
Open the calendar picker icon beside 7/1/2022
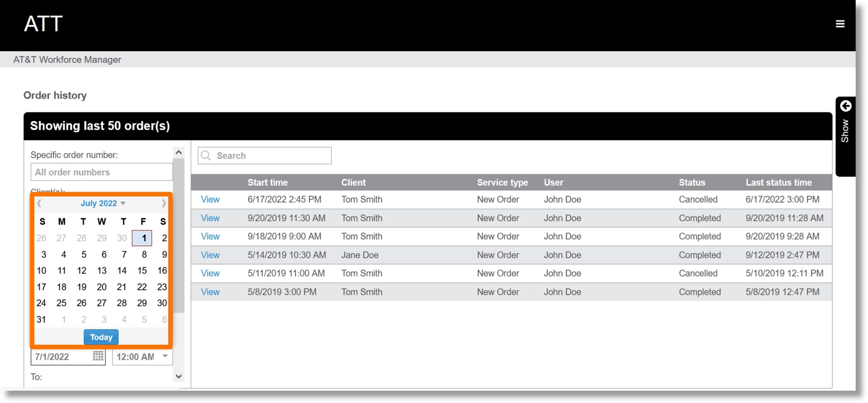[x=98, y=356]
